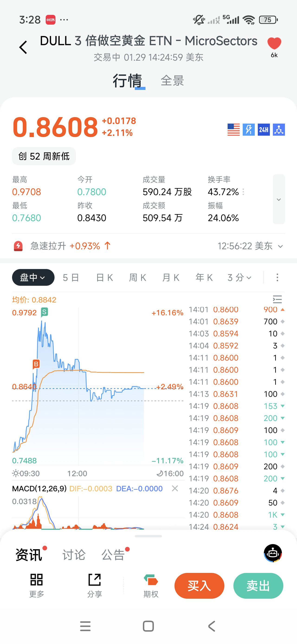Viewport: 297px width, 644px height.
Task: Open chart more-options vertical dots
Action: [x=277, y=277]
